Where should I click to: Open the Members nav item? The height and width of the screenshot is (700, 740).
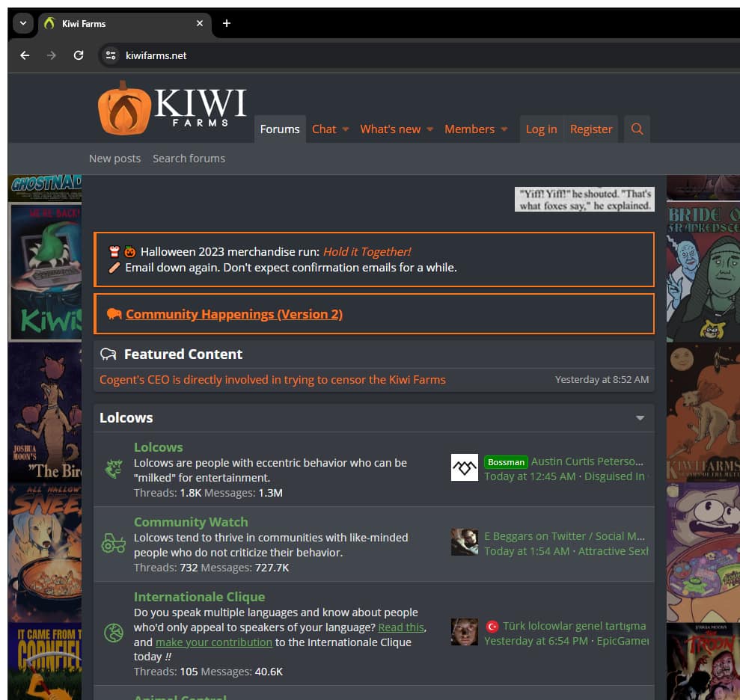coord(469,129)
